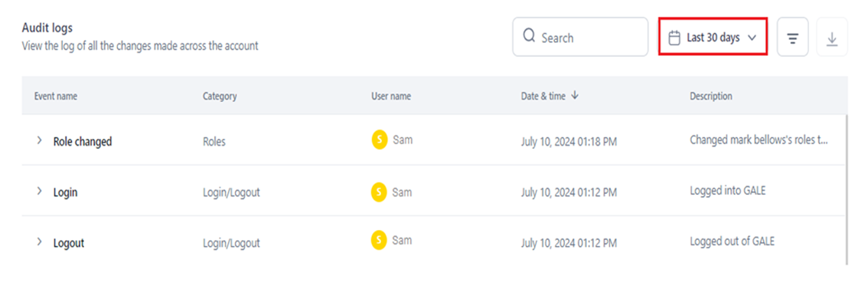Viewport: 868px width, 289px height.
Task: Focus the Search input field
Action: coord(580,37)
